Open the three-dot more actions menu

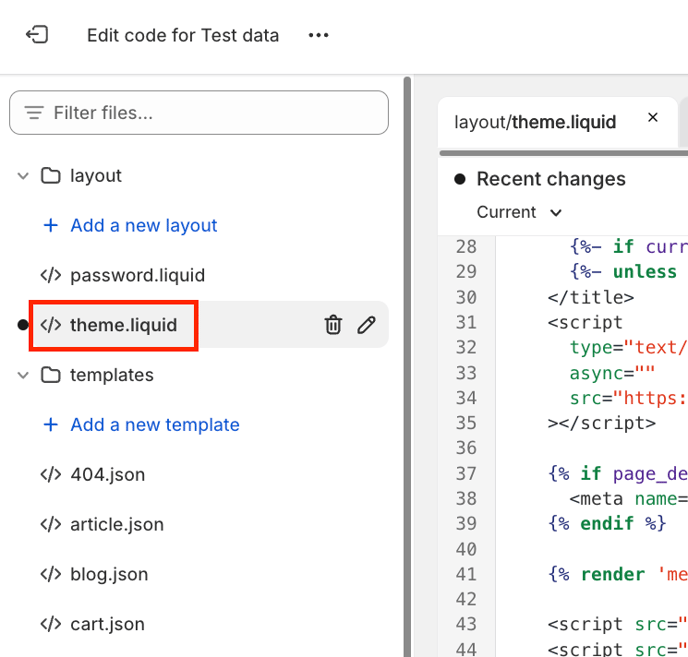[x=318, y=35]
